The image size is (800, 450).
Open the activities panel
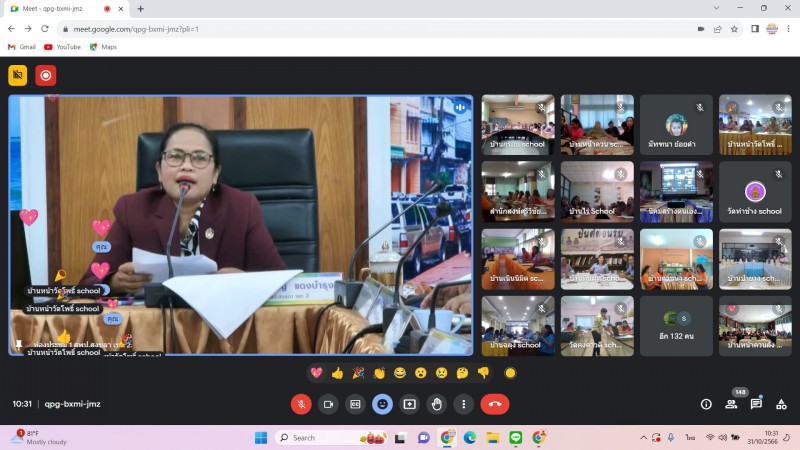point(781,404)
